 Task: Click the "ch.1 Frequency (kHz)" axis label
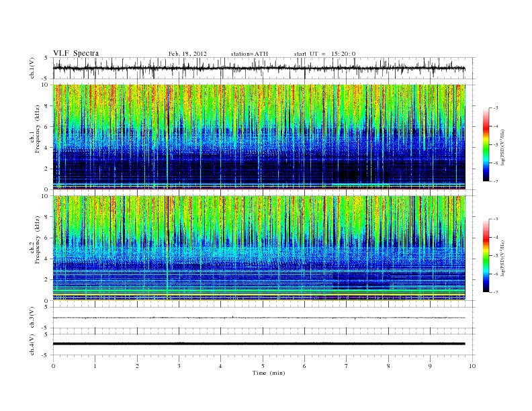coord(35,129)
